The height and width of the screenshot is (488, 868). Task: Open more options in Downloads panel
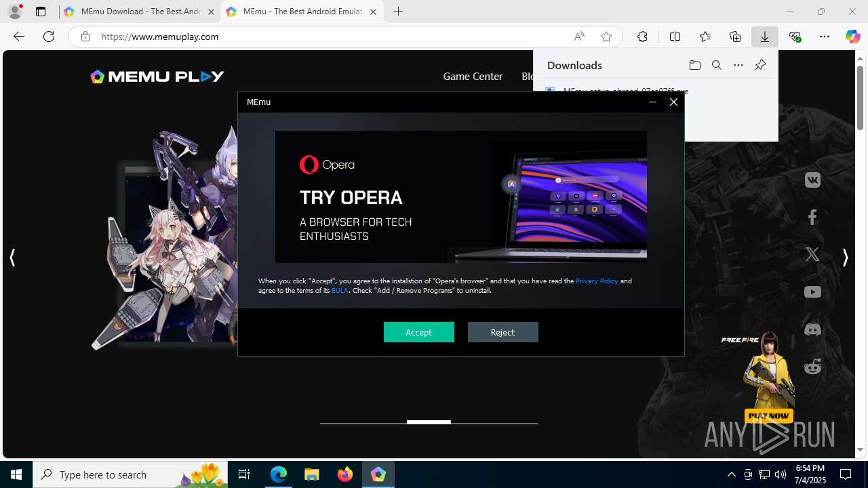pyautogui.click(x=738, y=65)
